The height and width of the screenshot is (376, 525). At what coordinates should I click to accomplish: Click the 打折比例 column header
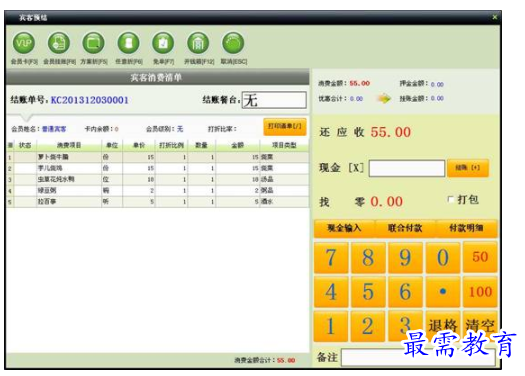171,145
